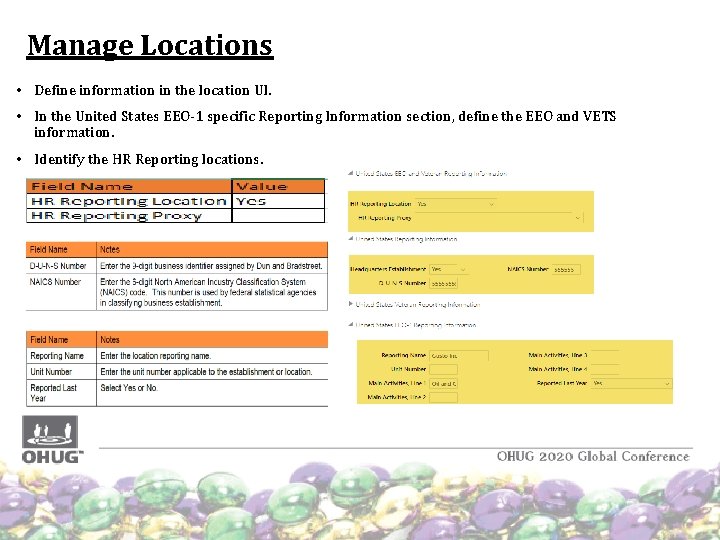The image size is (720, 540).
Task: Open the Reported Last Year dropdown
Action: [631, 383]
